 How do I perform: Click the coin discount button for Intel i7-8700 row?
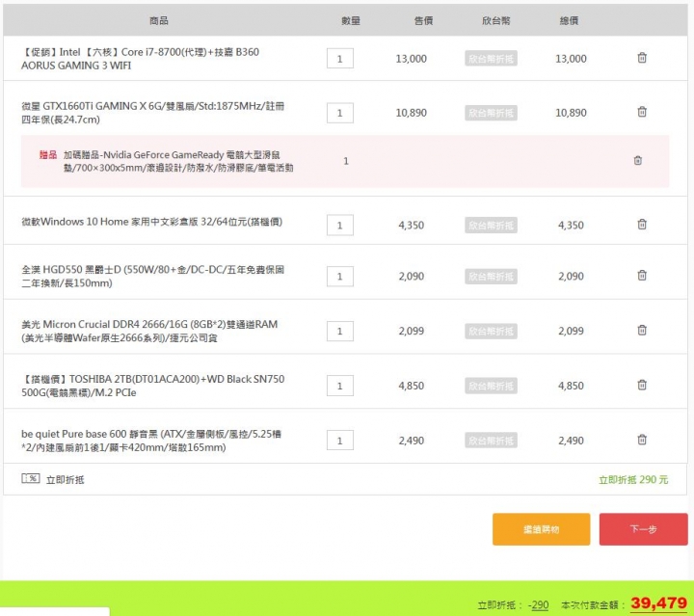pos(491,59)
